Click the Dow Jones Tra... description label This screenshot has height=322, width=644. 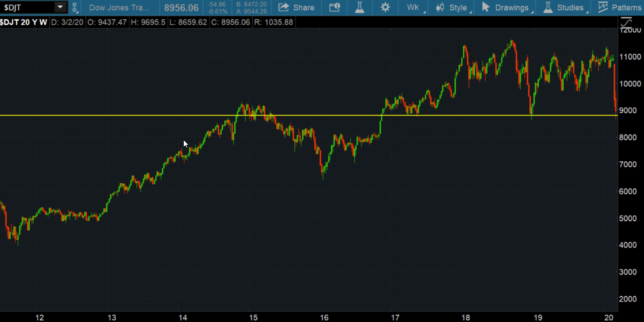pos(119,8)
